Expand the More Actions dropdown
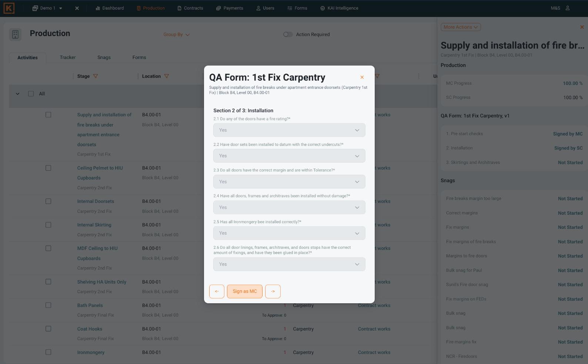 pos(460,27)
